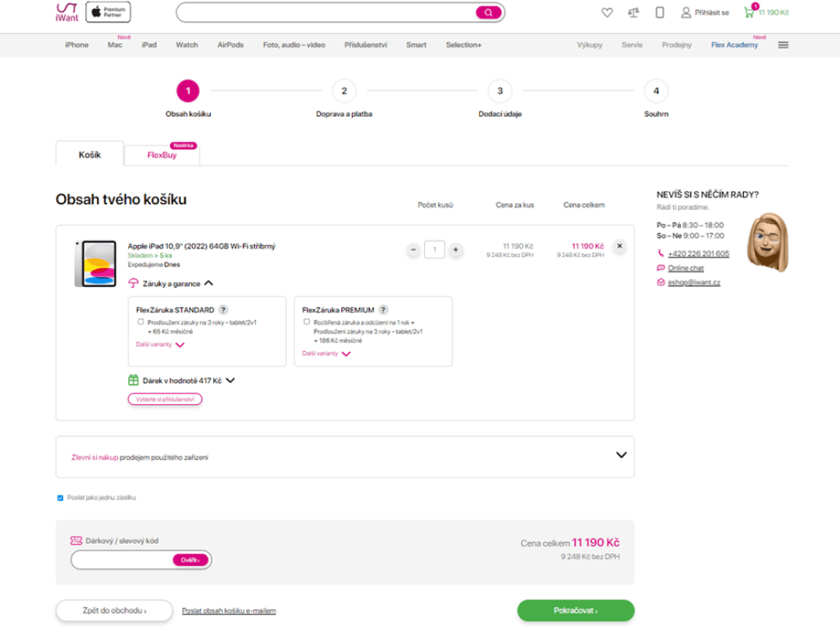Click eshop@iwant.cz email link
The image size is (840, 629).
pyautogui.click(x=694, y=282)
